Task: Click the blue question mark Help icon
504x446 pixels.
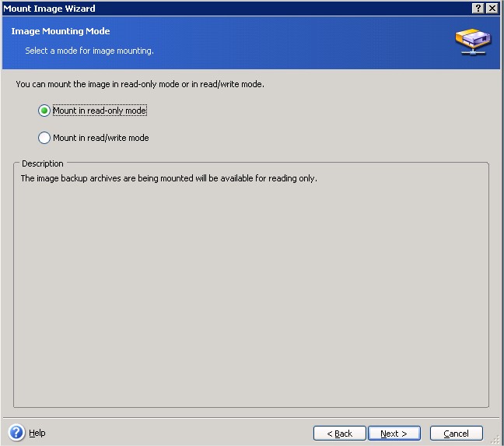Action: click(17, 433)
